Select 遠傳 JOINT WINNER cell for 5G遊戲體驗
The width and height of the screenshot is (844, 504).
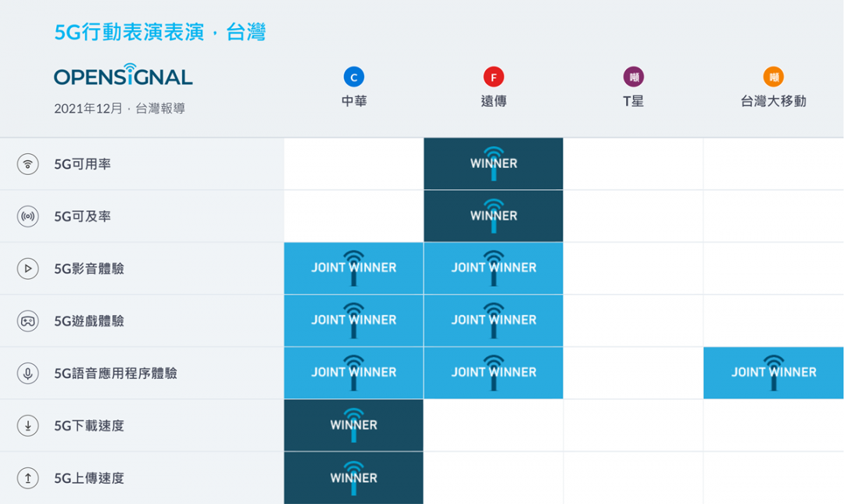click(x=493, y=320)
